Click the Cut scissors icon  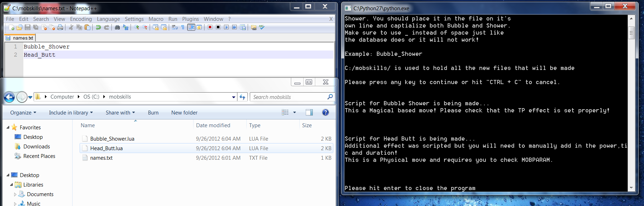[71, 27]
